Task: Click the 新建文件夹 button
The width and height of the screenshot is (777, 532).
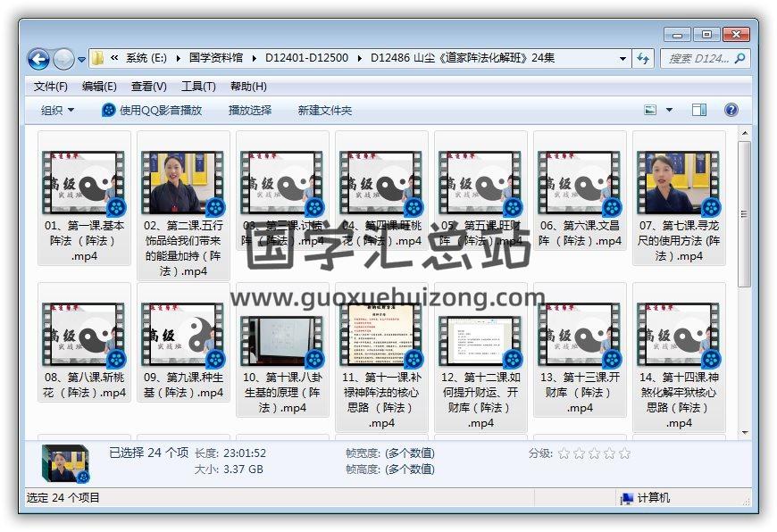Action: pos(325,110)
